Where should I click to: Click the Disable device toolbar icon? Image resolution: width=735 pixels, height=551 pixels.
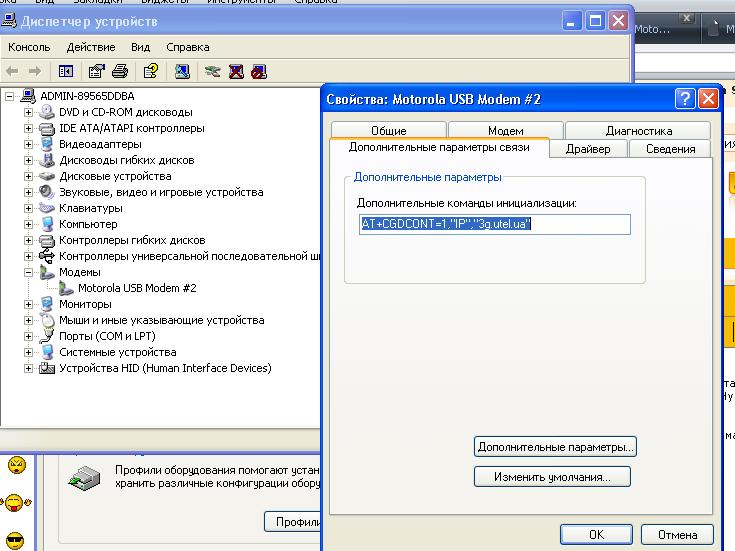tap(259, 71)
